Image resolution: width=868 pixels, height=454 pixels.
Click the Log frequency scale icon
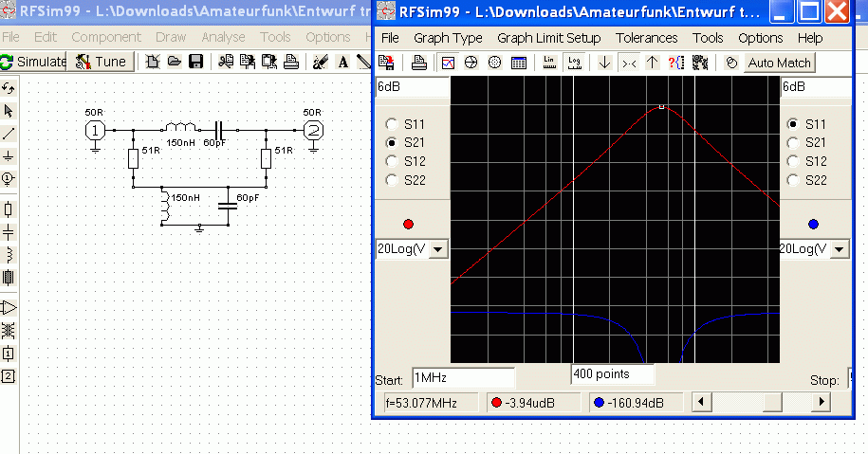(575, 63)
